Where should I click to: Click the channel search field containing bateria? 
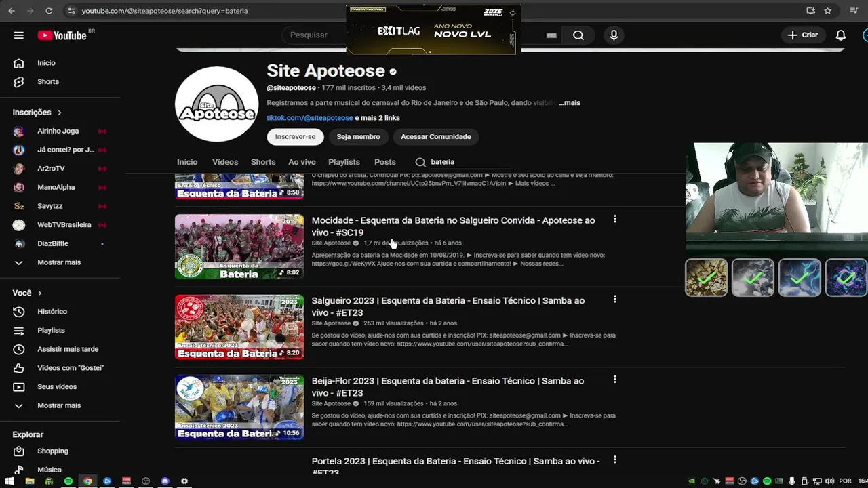471,162
